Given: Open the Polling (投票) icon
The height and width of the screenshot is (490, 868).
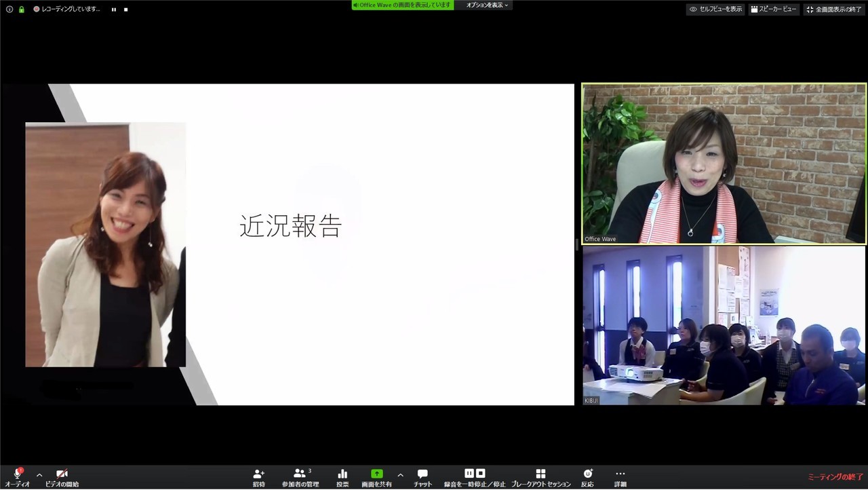Looking at the screenshot, I should 342,474.
